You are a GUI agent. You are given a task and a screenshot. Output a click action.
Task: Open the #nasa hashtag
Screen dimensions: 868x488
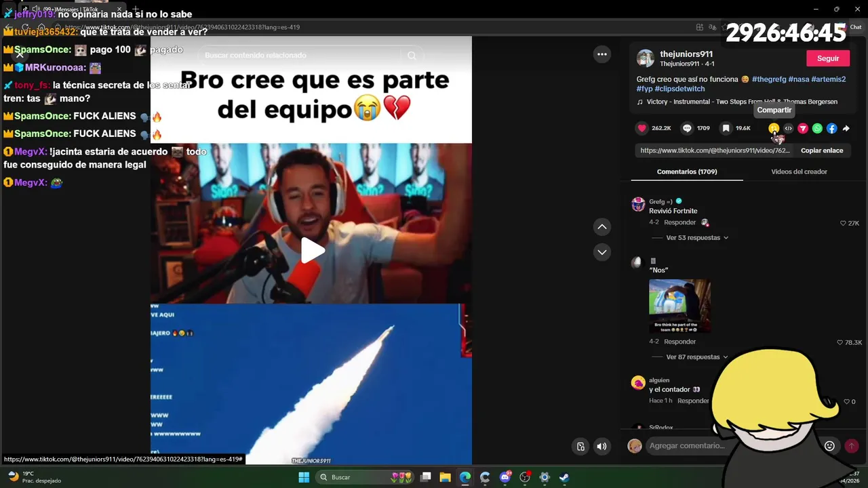(799, 79)
